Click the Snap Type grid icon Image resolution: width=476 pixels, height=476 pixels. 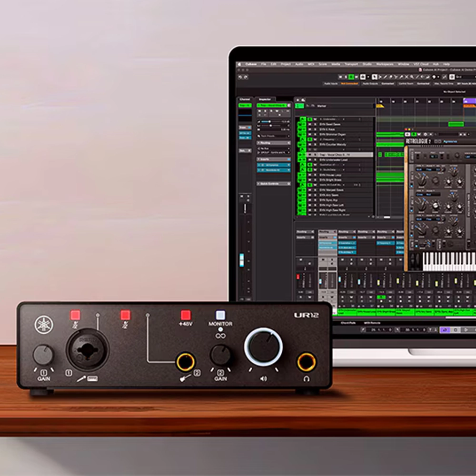[x=452, y=77]
